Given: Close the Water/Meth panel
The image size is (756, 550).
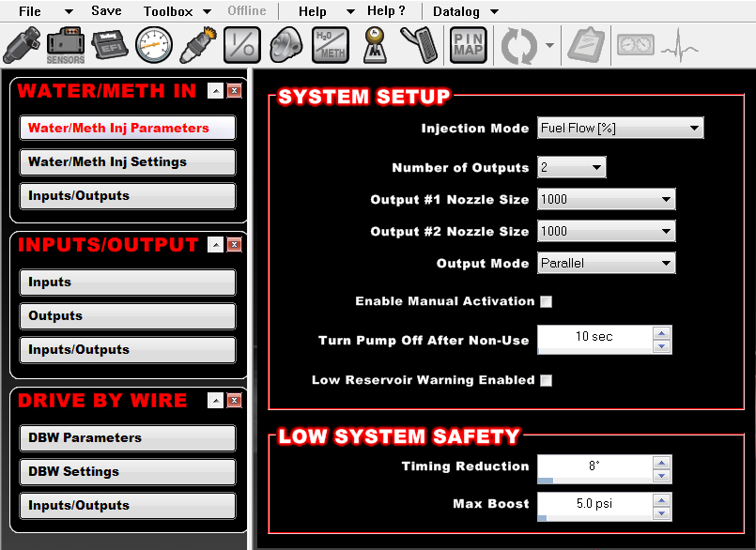Looking at the screenshot, I should coord(235,91).
